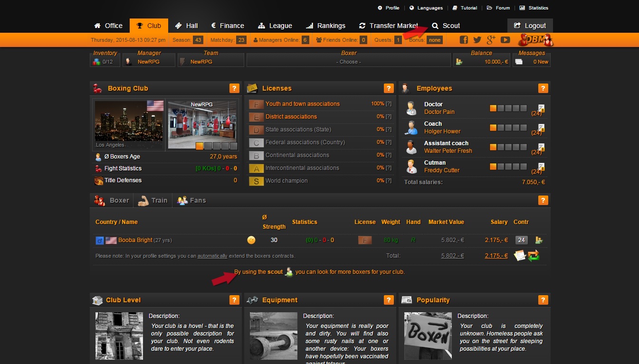Open the Forum link
This screenshot has width=639, height=364.
[x=498, y=8]
